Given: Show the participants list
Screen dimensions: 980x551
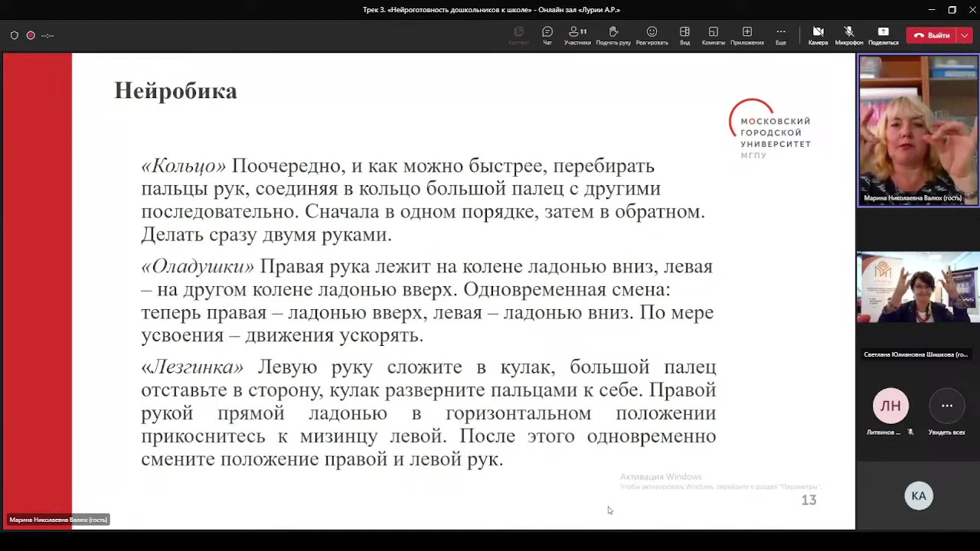Looking at the screenshot, I should pos(577,34).
